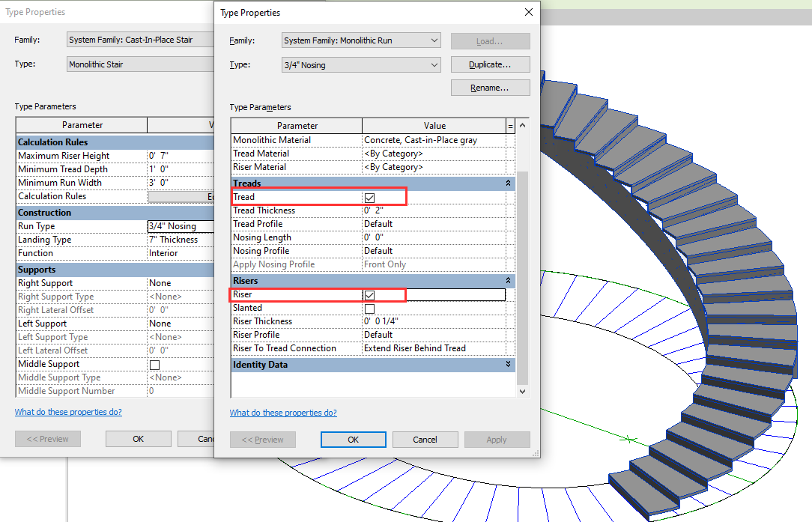Collapse the Risers section chevron

pos(508,279)
